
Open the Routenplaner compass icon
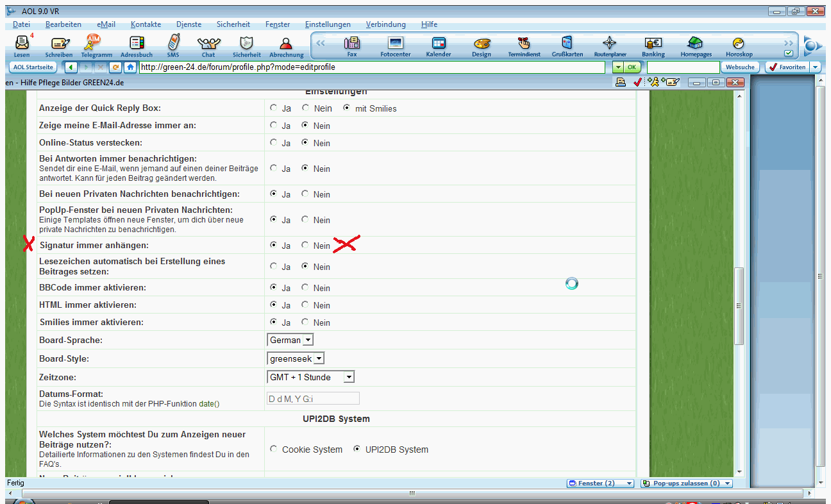(610, 45)
